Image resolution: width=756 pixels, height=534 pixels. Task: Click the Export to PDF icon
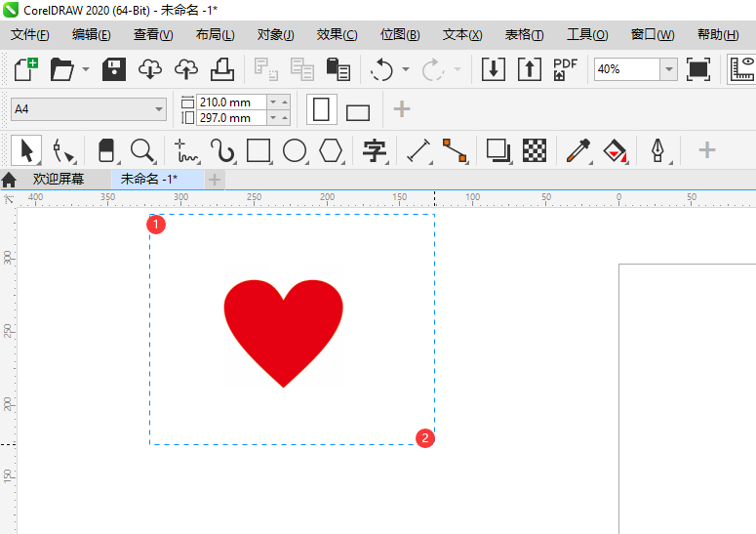(x=565, y=69)
